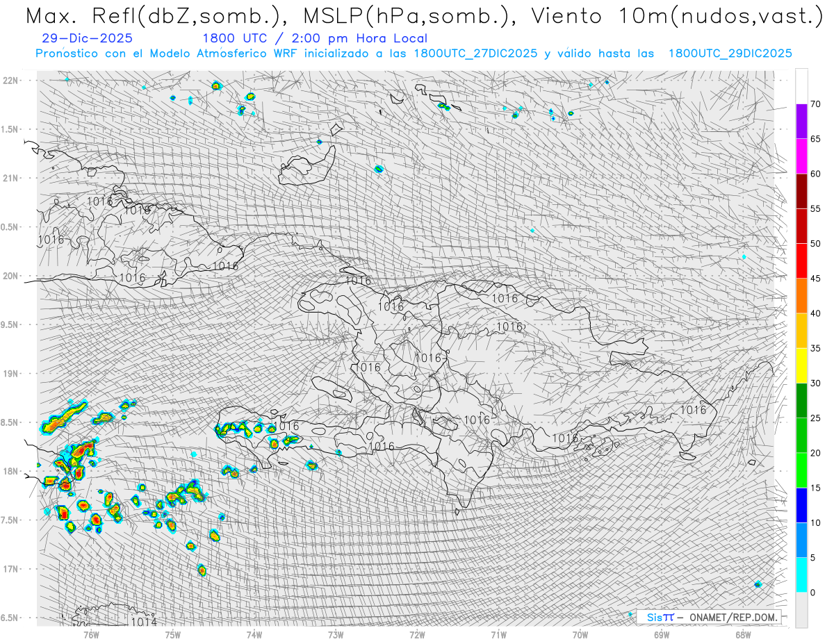Click the '22N' latitude label
This screenshot has width=834, height=644.
tap(10, 81)
